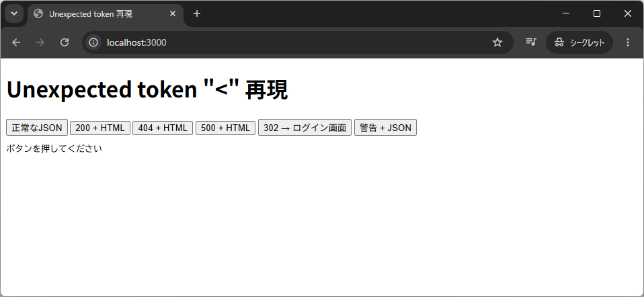The width and height of the screenshot is (644, 297).
Task: Open the Chrome three-dot menu
Action: [x=628, y=42]
